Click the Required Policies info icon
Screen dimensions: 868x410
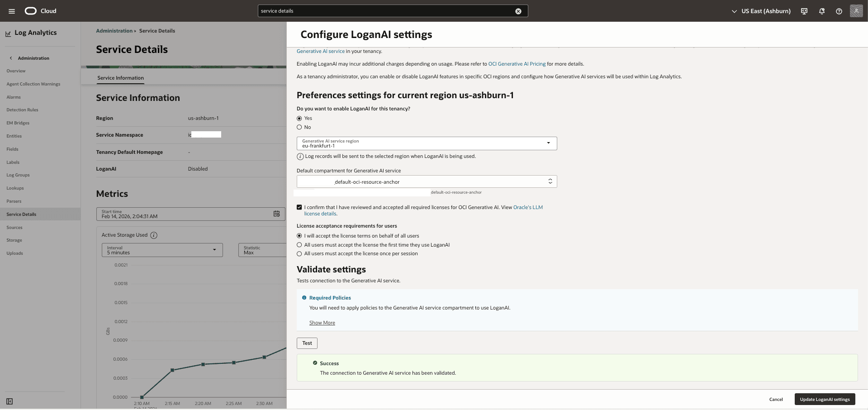304,298
